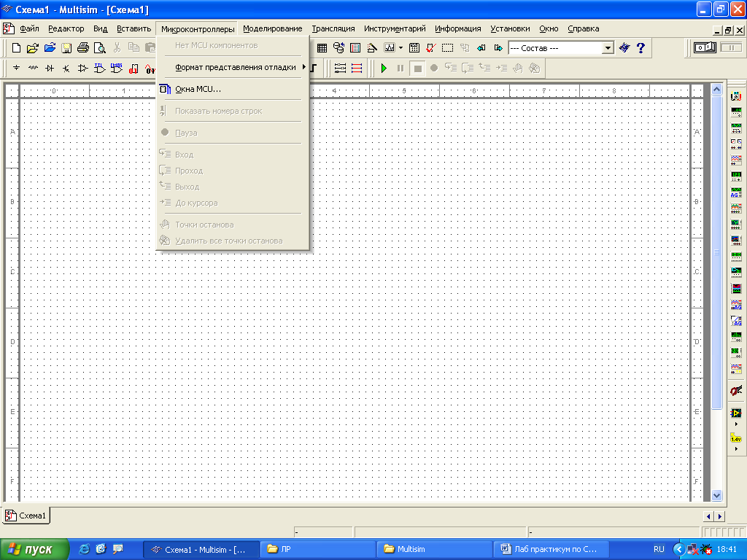Place a transistor component
The image size is (747, 560).
pos(66,68)
